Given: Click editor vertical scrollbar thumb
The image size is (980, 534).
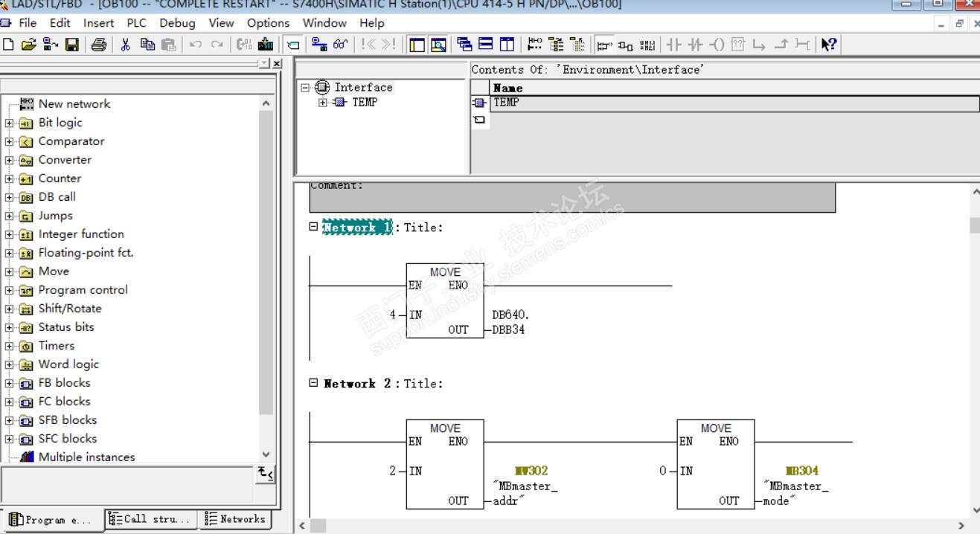Looking at the screenshot, I should coord(975,225).
